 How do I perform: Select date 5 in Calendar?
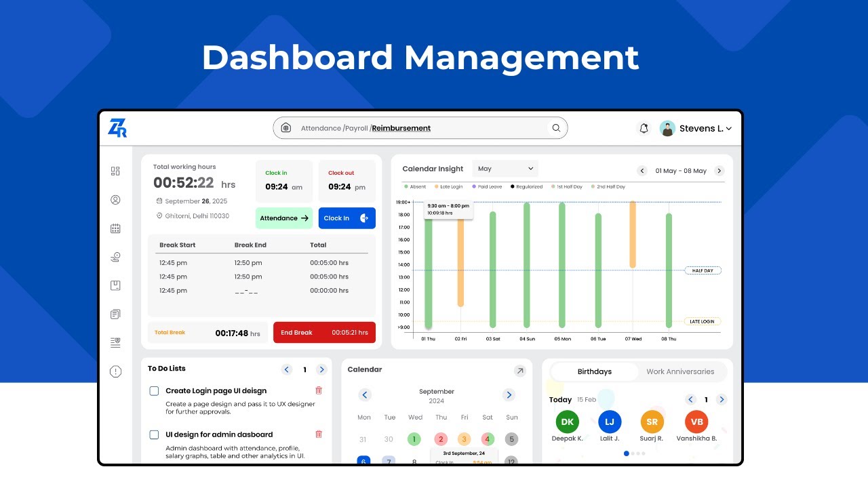coord(512,439)
